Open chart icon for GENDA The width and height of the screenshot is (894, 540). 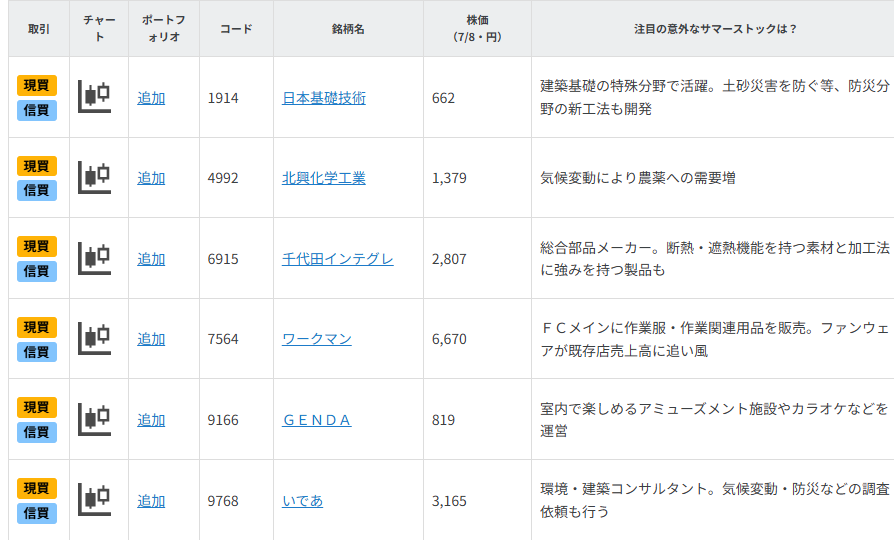coord(95,420)
